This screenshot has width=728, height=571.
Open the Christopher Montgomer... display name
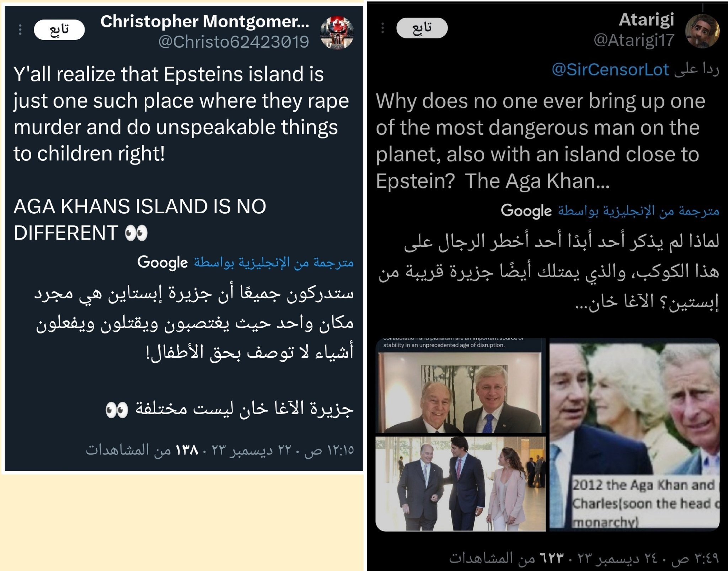[x=205, y=22]
